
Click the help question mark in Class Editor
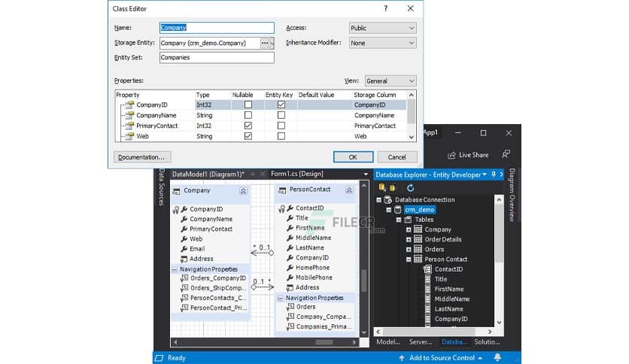click(x=385, y=8)
